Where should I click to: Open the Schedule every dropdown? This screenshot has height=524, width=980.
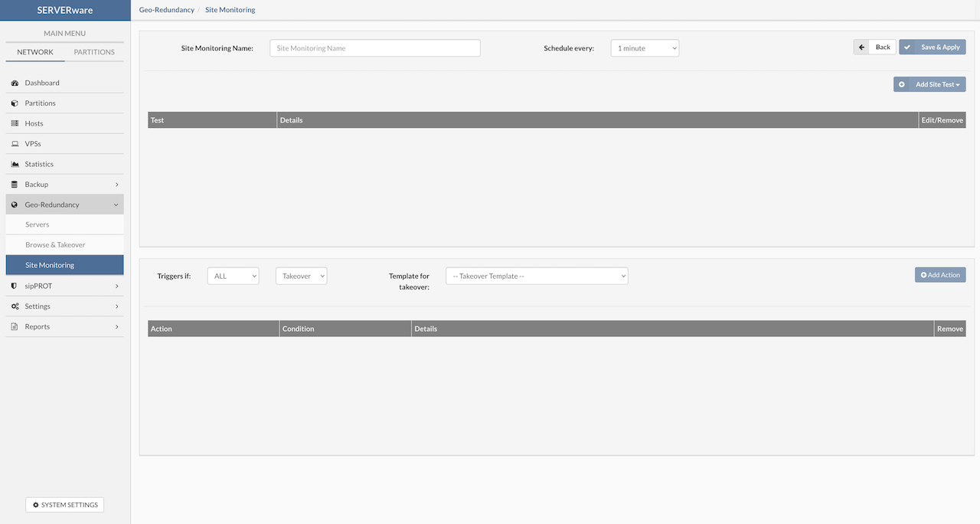645,48
